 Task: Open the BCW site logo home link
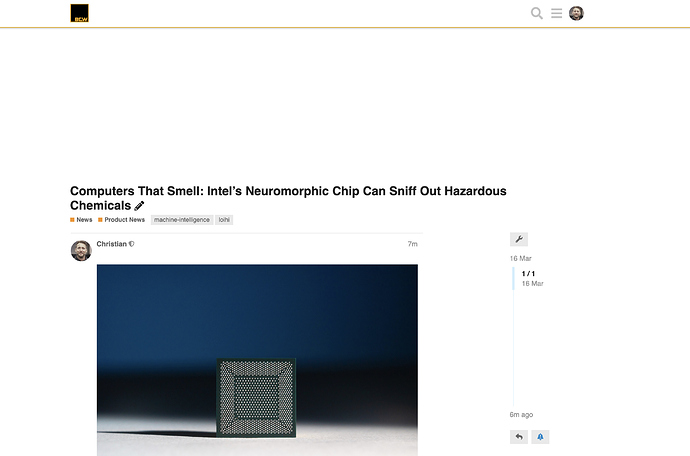79,13
